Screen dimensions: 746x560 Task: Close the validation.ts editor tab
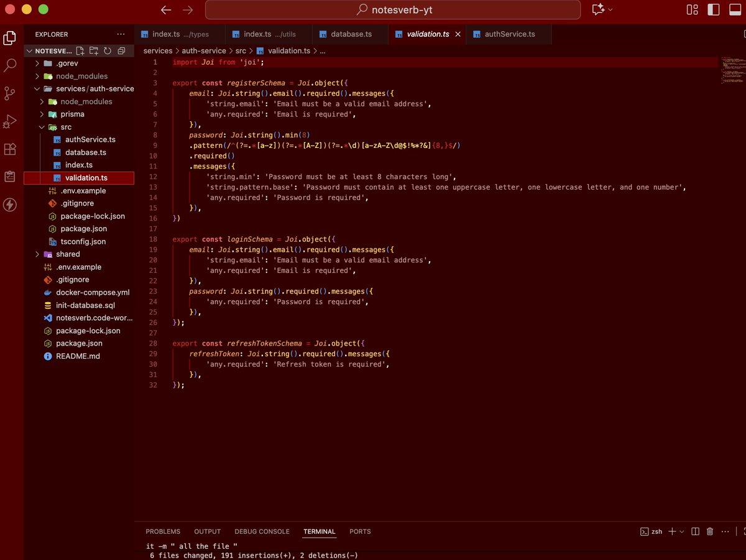coord(458,34)
